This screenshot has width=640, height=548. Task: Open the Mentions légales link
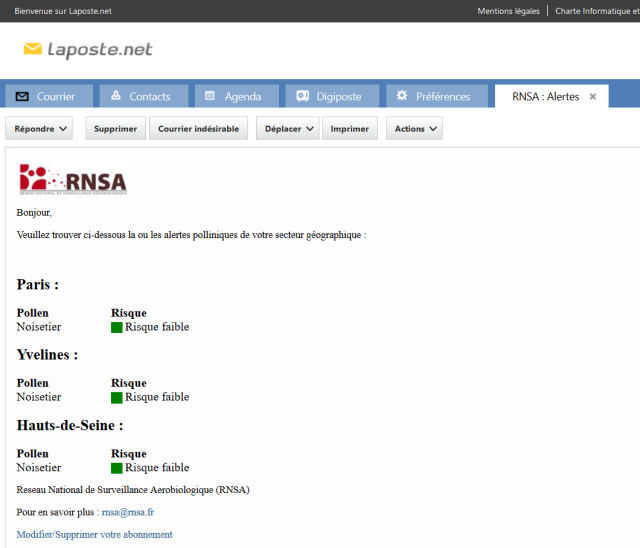[x=508, y=11]
